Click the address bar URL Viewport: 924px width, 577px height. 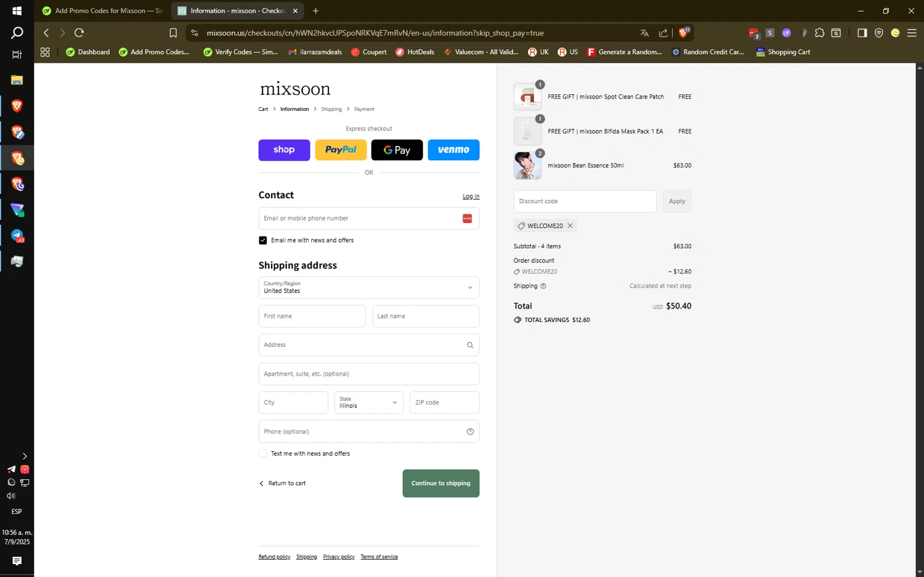[375, 33]
